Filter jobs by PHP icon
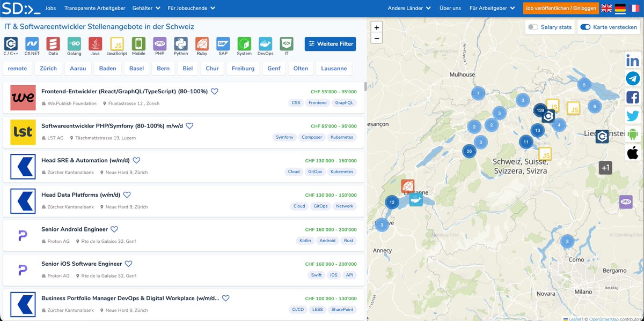The image size is (644, 321). (x=159, y=46)
